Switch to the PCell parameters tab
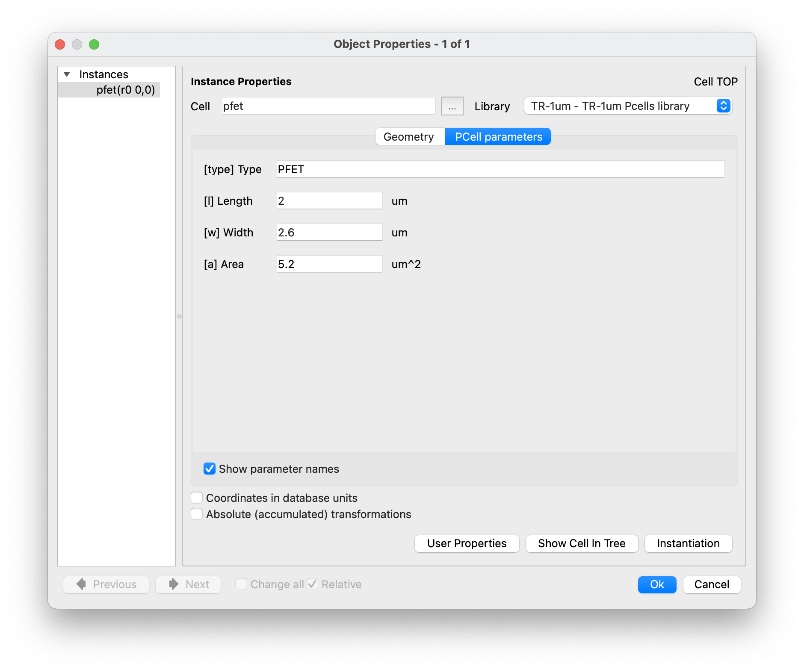 coord(498,137)
